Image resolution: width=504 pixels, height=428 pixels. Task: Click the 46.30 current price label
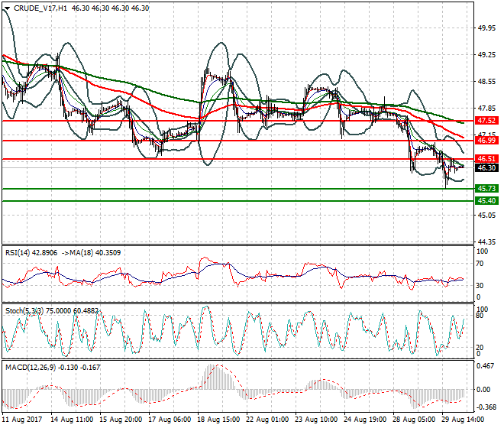coord(487,167)
